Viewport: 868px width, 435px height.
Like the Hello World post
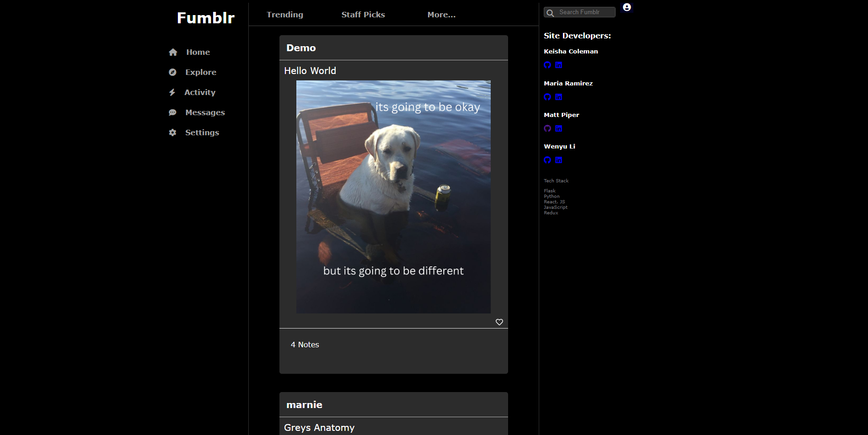(499, 322)
